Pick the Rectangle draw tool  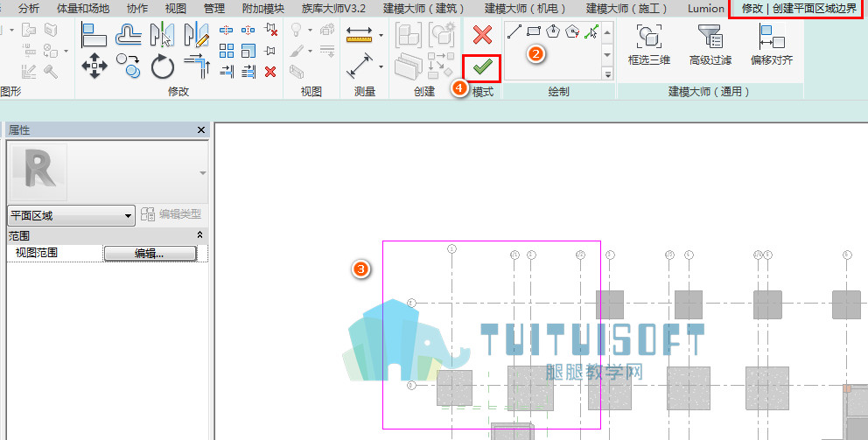pos(534,31)
